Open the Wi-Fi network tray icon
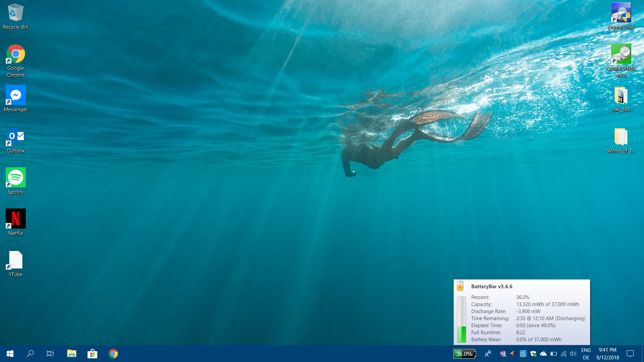 click(564, 354)
